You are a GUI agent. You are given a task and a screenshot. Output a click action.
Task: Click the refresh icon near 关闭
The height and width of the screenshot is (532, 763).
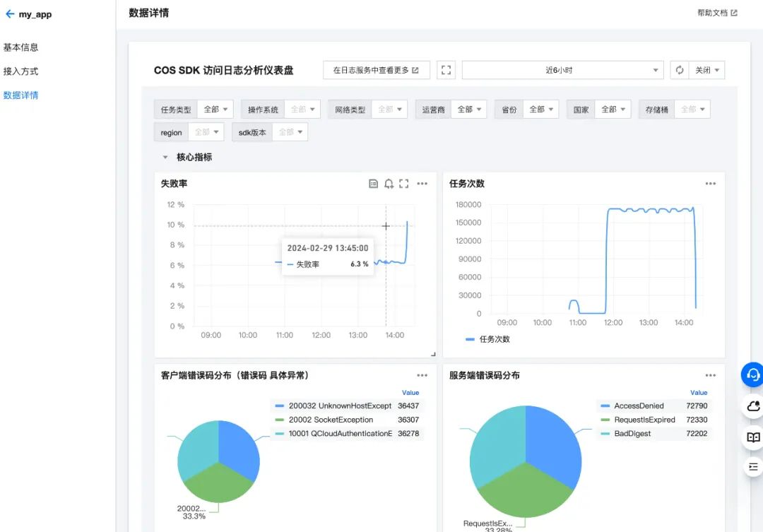click(x=680, y=69)
